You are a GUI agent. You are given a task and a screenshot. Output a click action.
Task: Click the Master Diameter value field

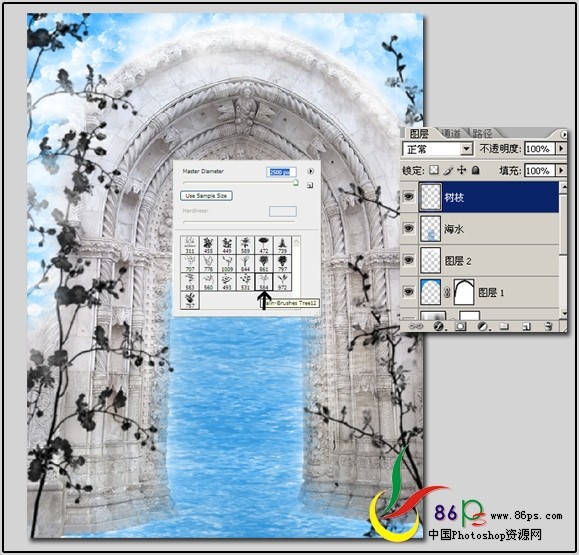point(281,172)
